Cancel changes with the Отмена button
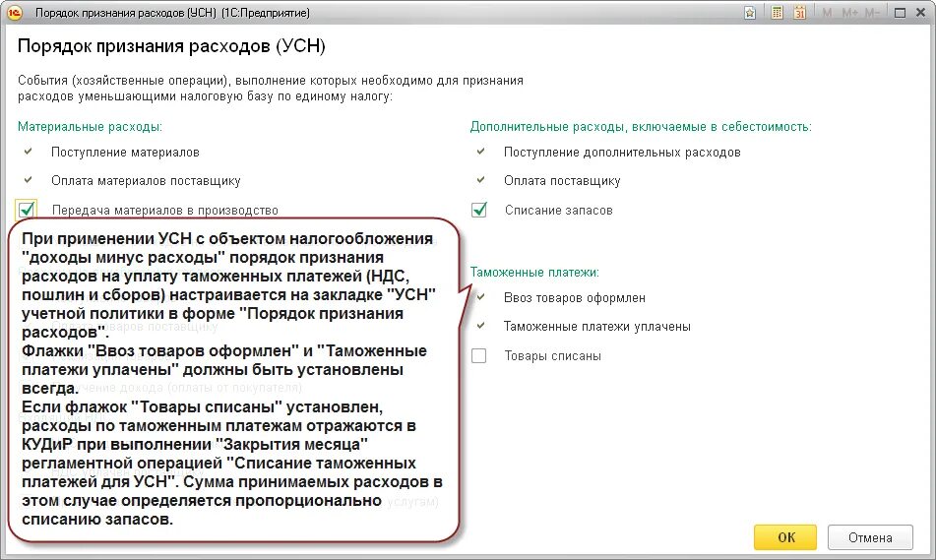The image size is (936, 560). [870, 537]
